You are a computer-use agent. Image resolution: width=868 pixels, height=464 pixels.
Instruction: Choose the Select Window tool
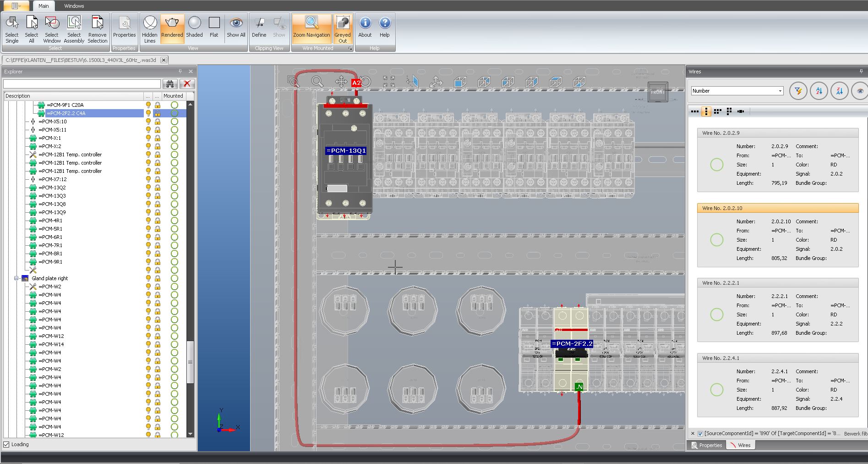(52, 29)
